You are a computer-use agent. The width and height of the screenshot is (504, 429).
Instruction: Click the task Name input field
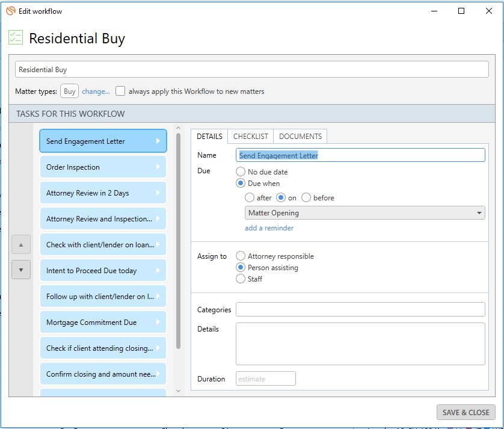360,155
